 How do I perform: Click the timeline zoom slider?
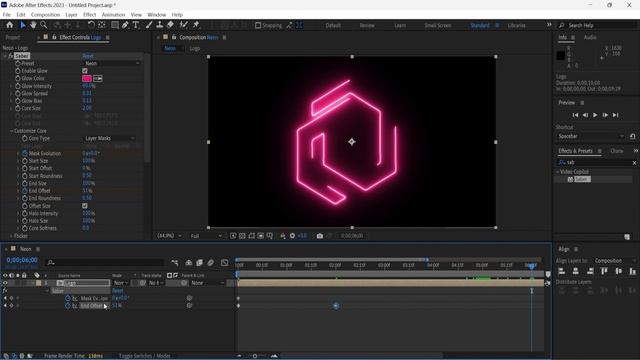point(256,356)
